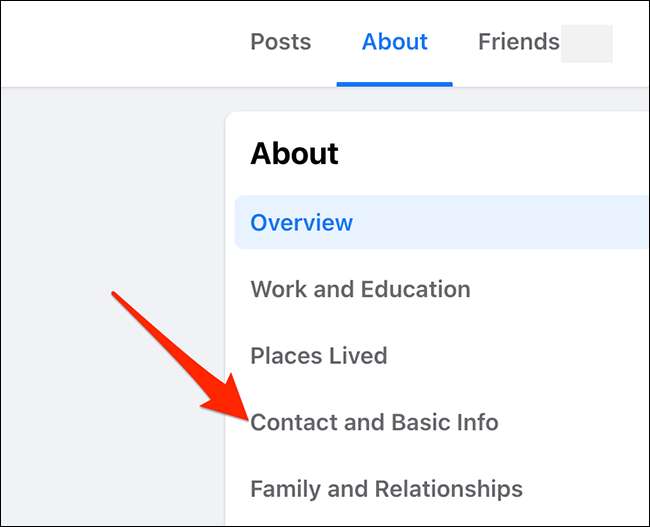Viewport: 650px width, 527px height.
Task: Click Contact and Basic Info
Action: tap(374, 422)
